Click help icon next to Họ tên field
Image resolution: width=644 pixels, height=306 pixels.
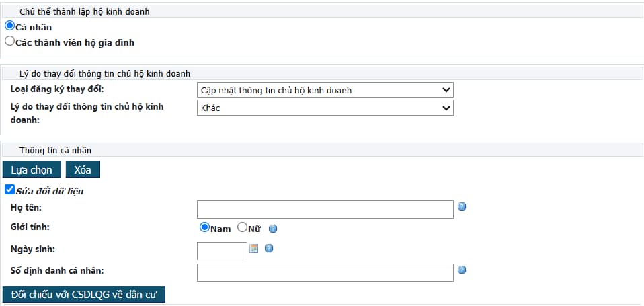coord(462,206)
